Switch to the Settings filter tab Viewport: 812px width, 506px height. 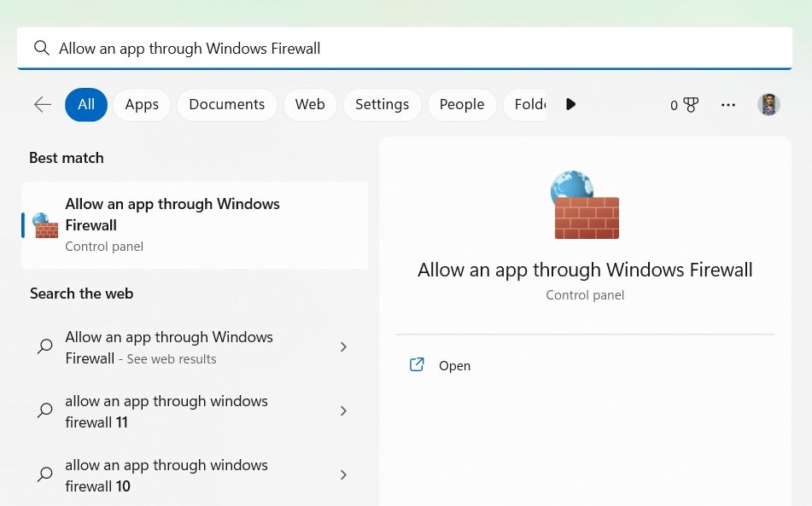(x=383, y=104)
